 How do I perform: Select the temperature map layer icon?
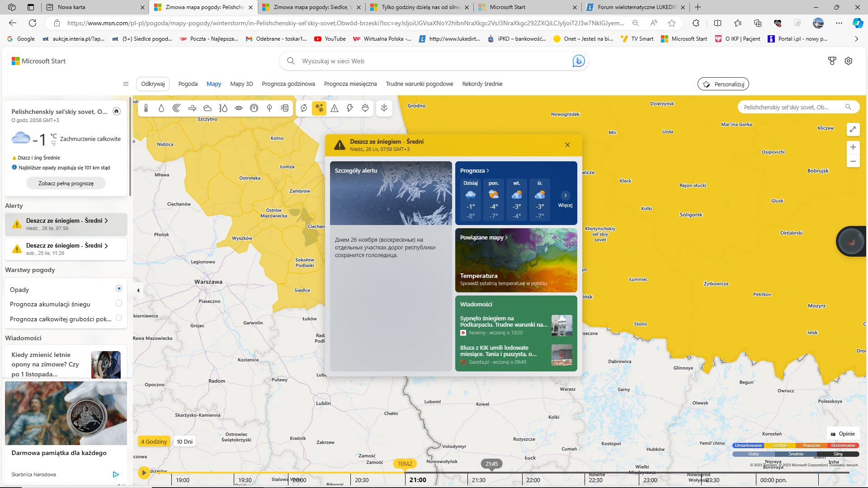pyautogui.click(x=146, y=108)
